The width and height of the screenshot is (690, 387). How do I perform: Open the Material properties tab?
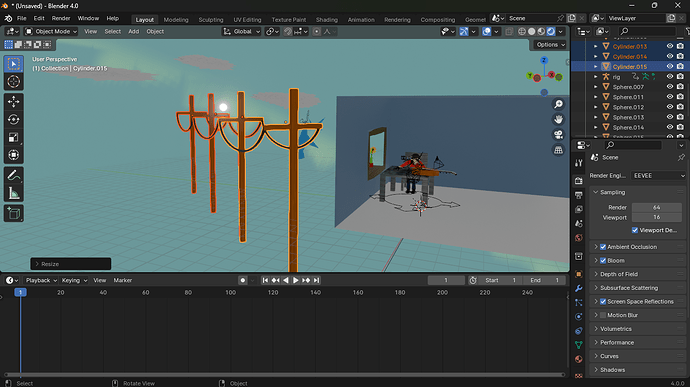tap(579, 359)
